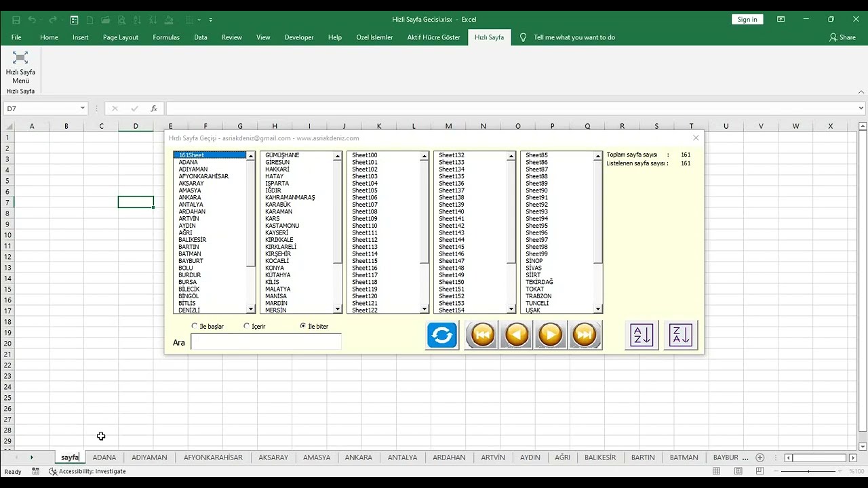
Task: Jump to first sheet with rewind button
Action: coord(482,335)
